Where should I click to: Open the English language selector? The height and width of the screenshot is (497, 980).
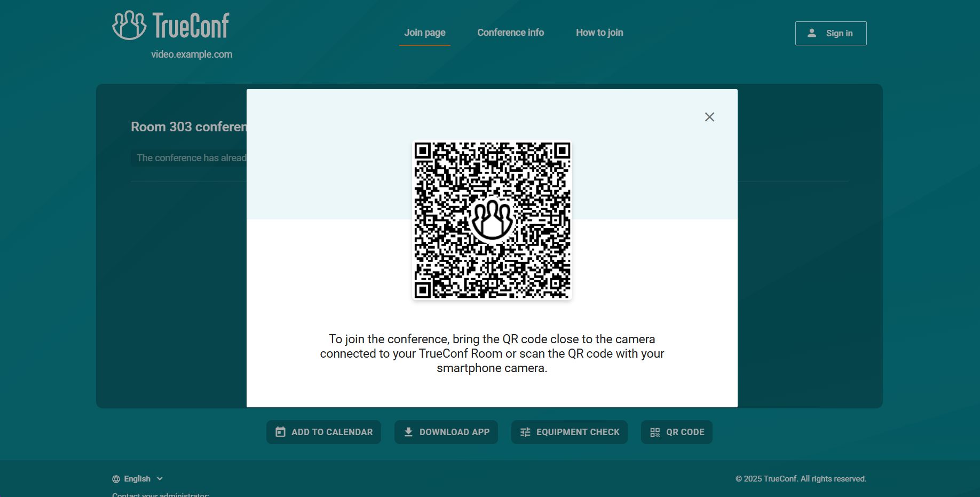click(137, 479)
